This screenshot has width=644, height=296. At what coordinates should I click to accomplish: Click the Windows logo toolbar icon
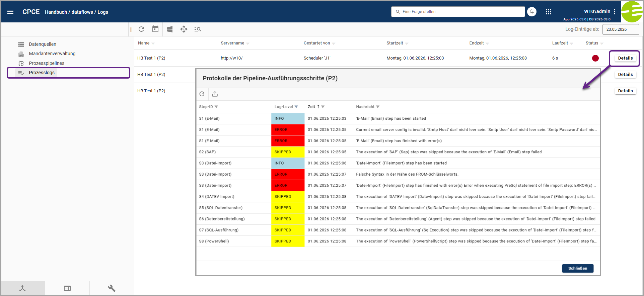pos(170,29)
